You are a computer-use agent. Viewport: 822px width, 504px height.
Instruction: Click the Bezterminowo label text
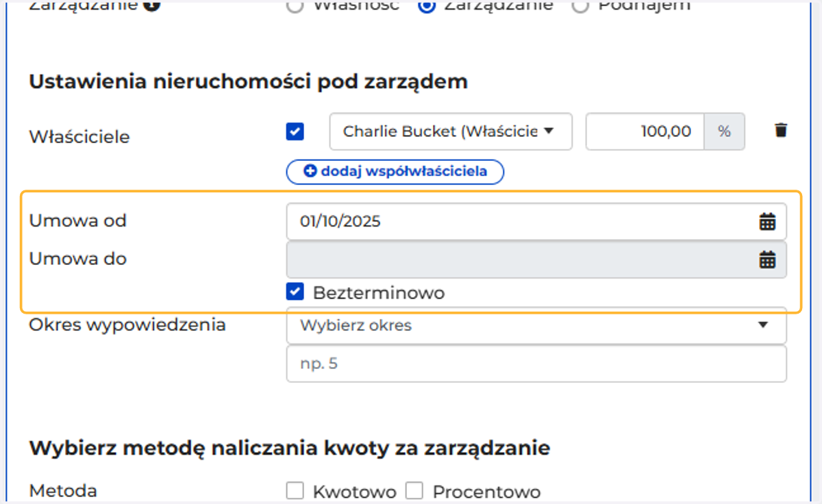pyautogui.click(x=379, y=293)
